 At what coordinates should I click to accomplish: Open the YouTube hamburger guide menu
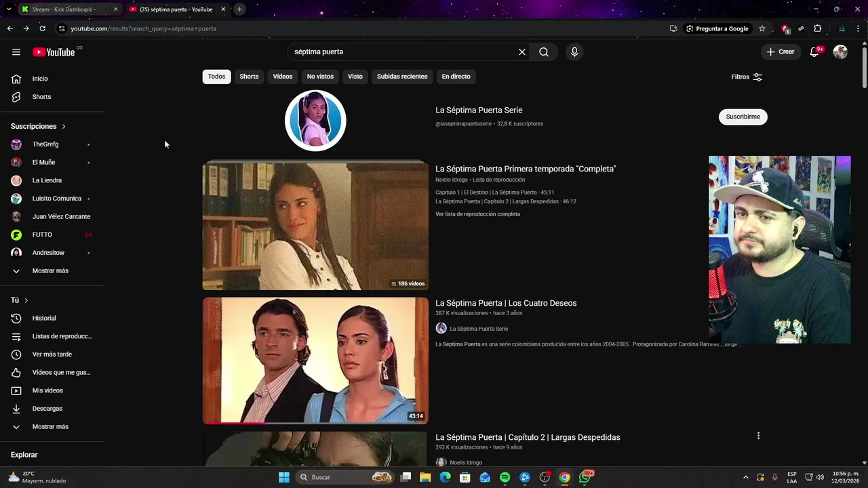16,52
